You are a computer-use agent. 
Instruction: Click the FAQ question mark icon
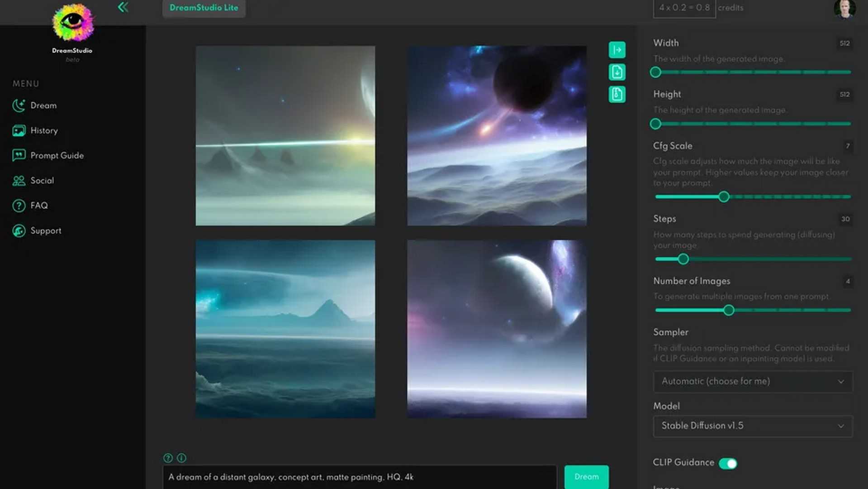click(19, 206)
